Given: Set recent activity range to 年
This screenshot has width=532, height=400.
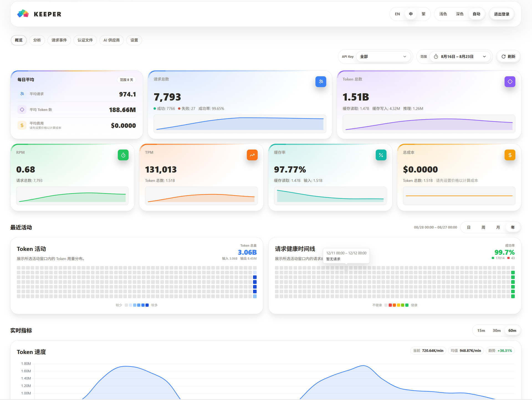Looking at the screenshot, I should coord(513,227).
